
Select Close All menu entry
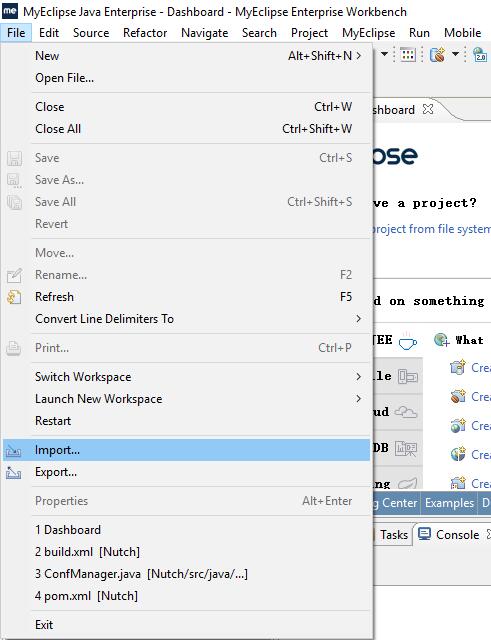pyautogui.click(x=187, y=129)
